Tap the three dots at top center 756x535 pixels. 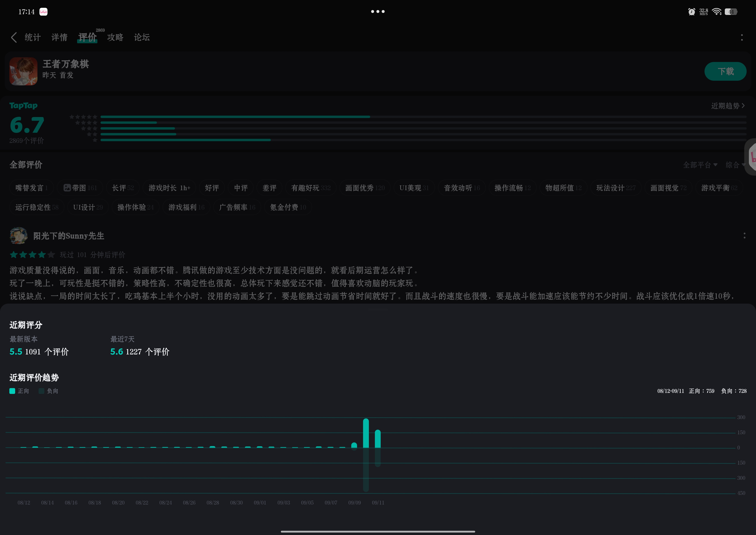[x=378, y=12]
